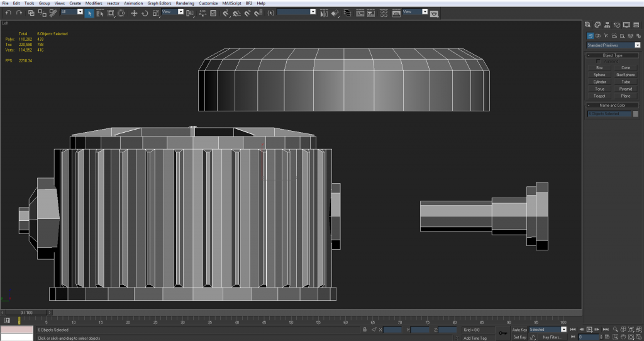Enable the AutoGrid checkbox
This screenshot has height=341, width=644.
(598, 61)
